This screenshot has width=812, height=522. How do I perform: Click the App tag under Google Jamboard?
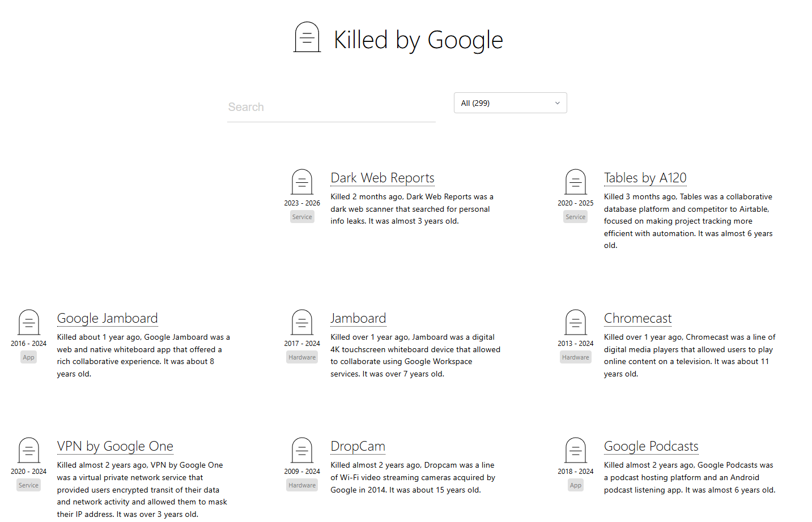tap(28, 357)
